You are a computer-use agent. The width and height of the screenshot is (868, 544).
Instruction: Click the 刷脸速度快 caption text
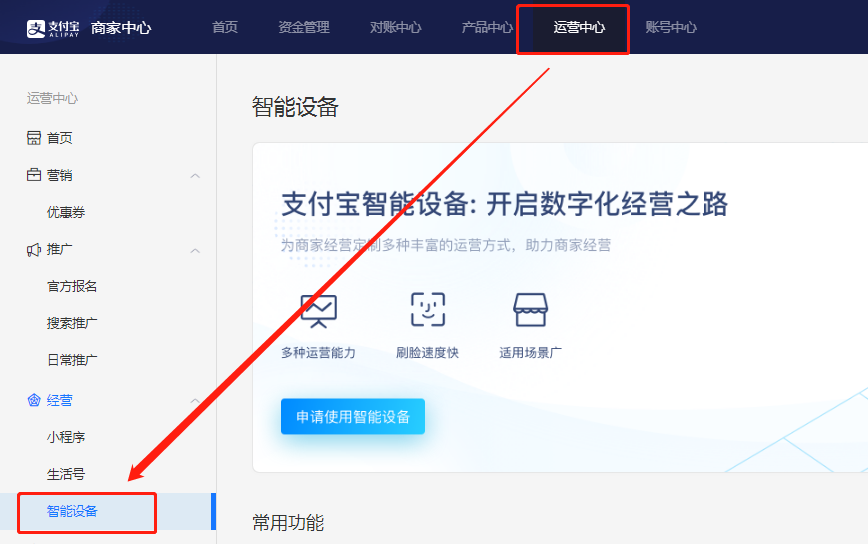(427, 353)
